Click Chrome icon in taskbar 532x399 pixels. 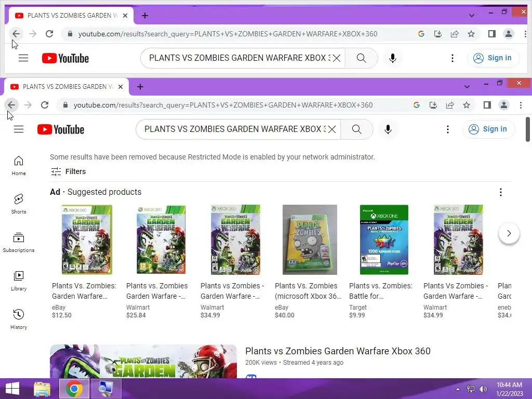(74, 389)
